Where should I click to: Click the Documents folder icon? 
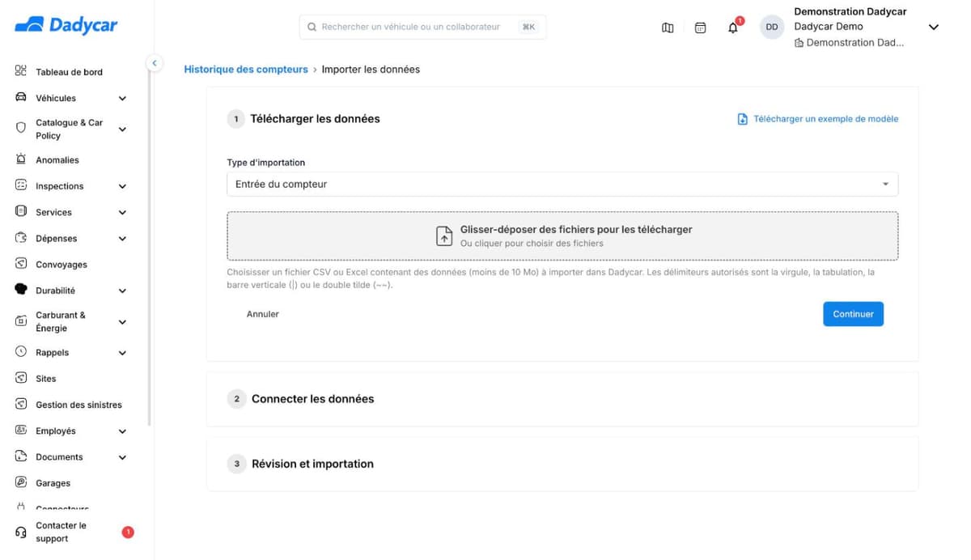pos(21,456)
